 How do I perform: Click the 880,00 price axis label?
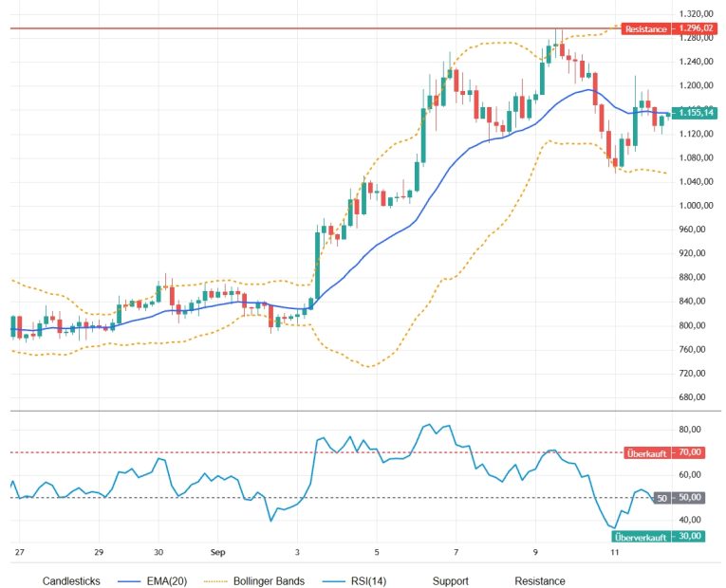click(692, 277)
